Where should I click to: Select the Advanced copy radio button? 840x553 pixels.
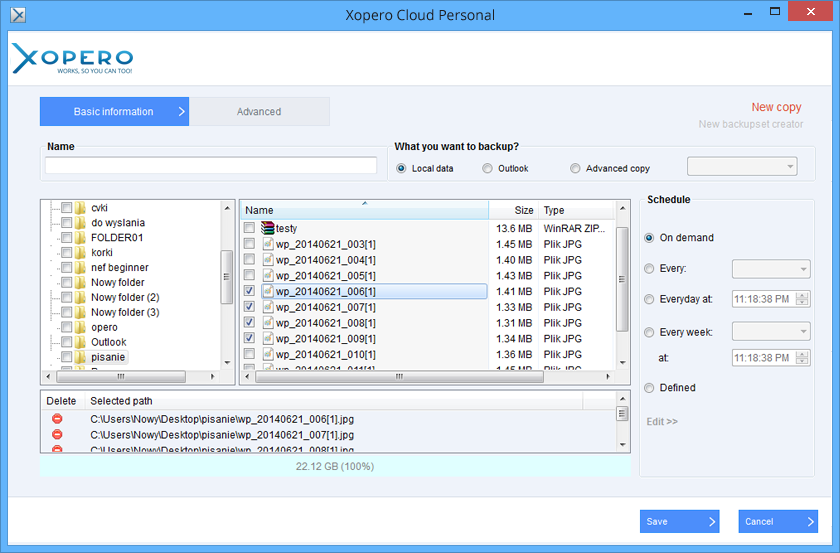point(575,169)
